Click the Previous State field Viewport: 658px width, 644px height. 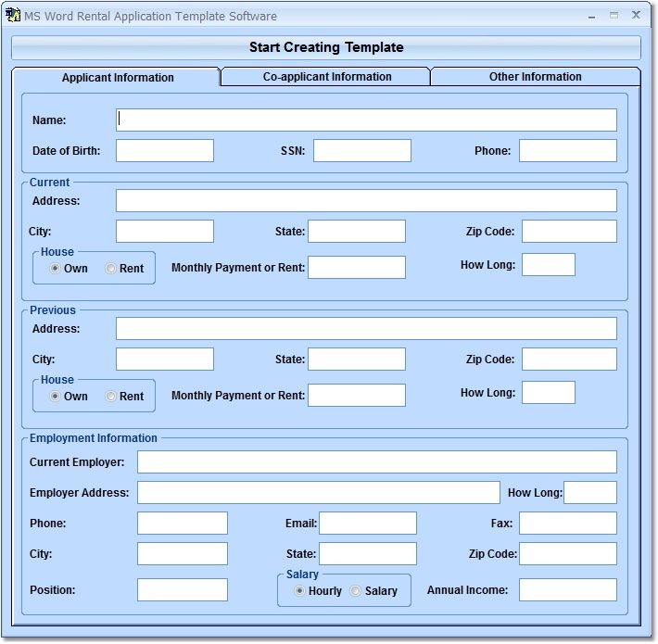[357, 360]
